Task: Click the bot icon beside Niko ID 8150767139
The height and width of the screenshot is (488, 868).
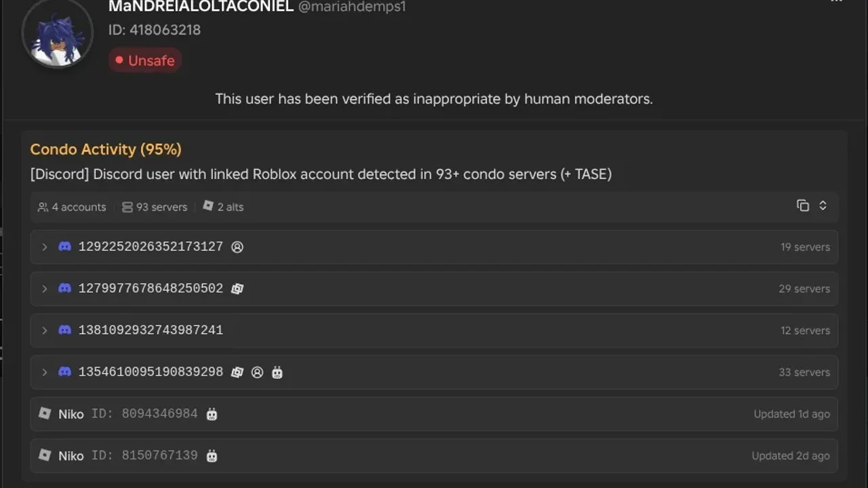Action: click(x=212, y=456)
